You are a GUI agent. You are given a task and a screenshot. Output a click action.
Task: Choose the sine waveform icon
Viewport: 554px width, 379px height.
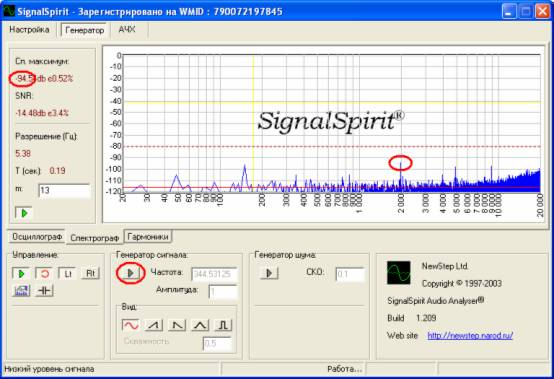coord(130,325)
